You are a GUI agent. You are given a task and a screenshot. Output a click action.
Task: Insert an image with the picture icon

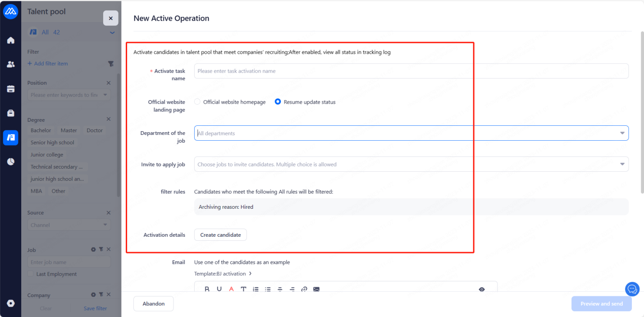tap(316, 289)
